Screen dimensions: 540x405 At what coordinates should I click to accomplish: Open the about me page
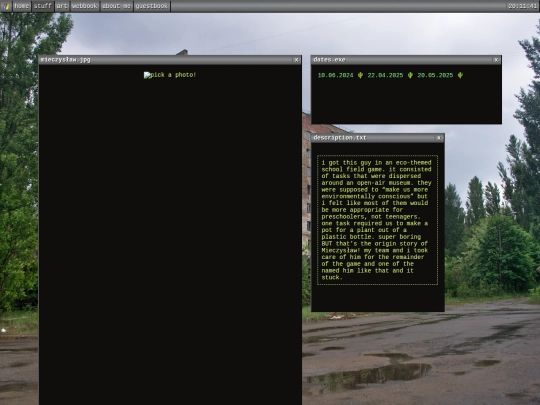tap(116, 6)
